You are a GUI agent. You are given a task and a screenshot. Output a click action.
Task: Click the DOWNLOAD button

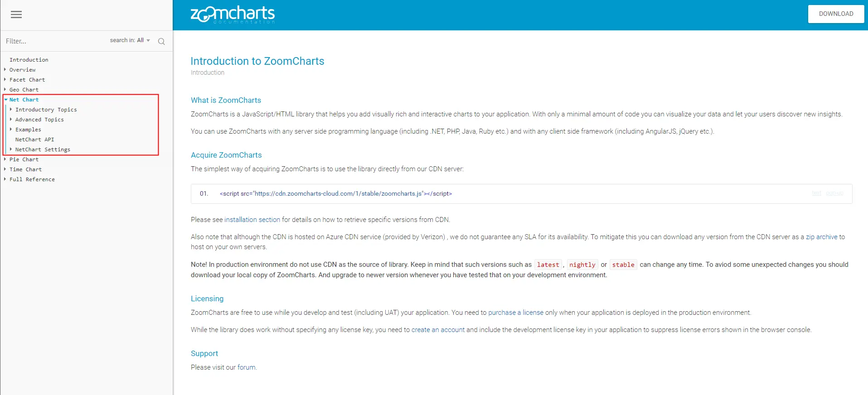(836, 14)
